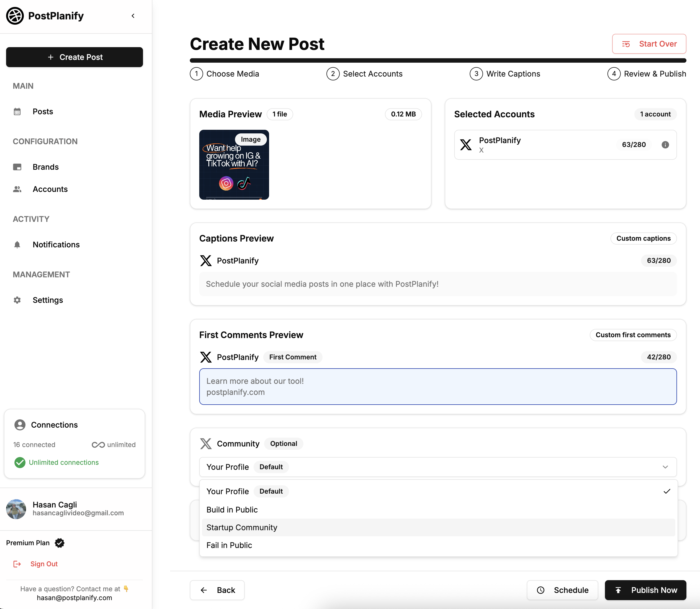Click the Settings gear icon

[x=17, y=300]
